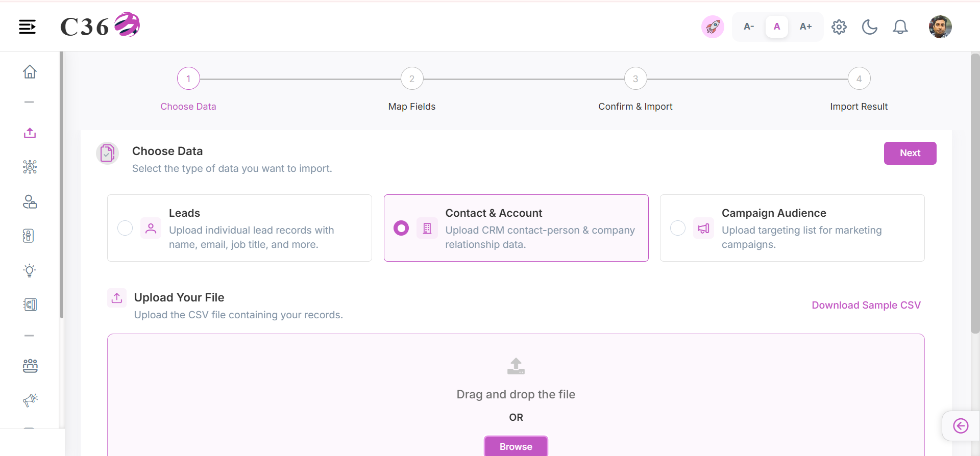Decrease font size with A-

(x=749, y=27)
